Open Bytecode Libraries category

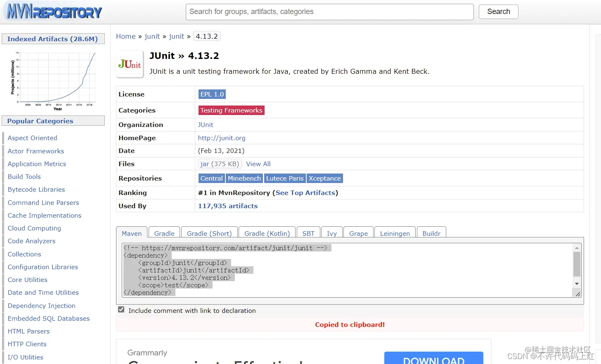[36, 189]
